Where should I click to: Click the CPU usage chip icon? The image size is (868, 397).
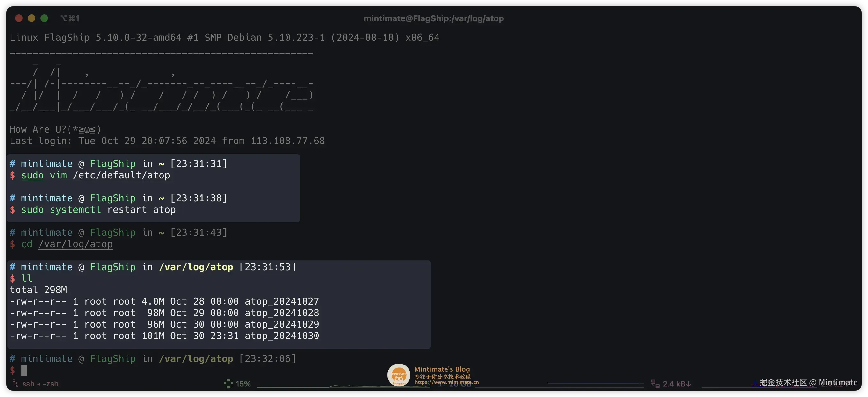pos(228,384)
